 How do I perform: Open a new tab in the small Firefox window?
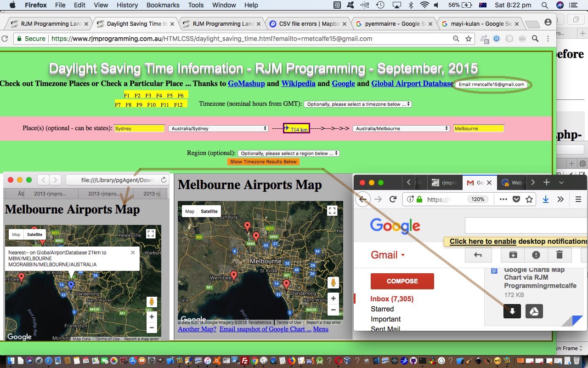(547, 183)
